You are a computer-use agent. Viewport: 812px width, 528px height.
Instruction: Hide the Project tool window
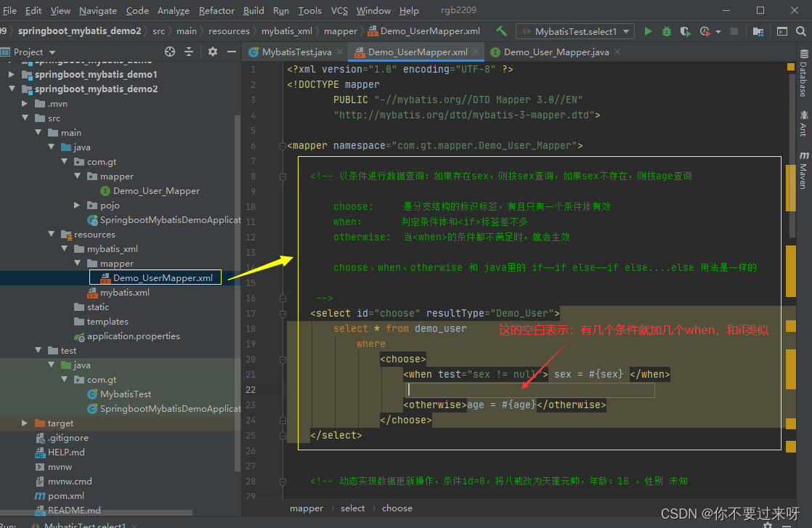[x=232, y=52]
